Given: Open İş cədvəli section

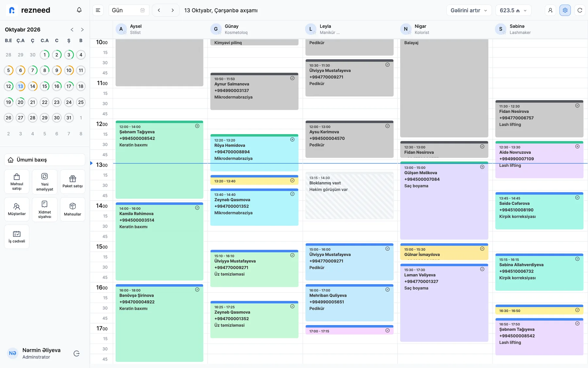Looking at the screenshot, I should (x=17, y=237).
